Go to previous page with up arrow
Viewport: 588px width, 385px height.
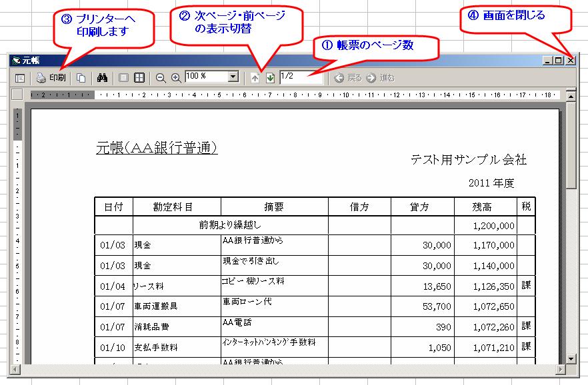pyautogui.click(x=255, y=78)
